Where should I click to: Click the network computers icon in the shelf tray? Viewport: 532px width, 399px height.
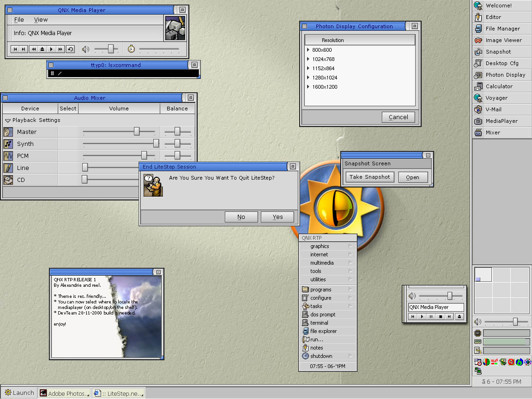tap(478, 370)
